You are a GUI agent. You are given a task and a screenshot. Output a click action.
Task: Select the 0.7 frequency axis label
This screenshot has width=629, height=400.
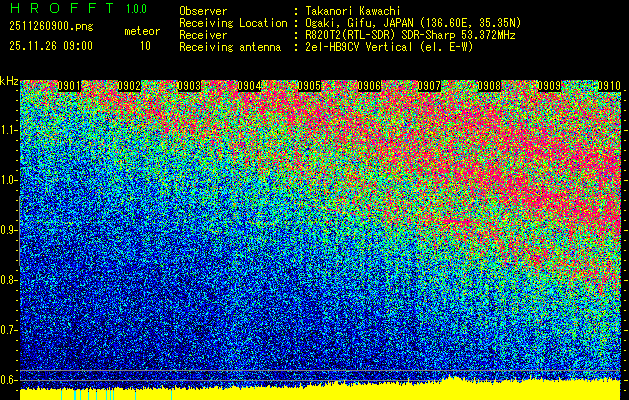(9, 330)
